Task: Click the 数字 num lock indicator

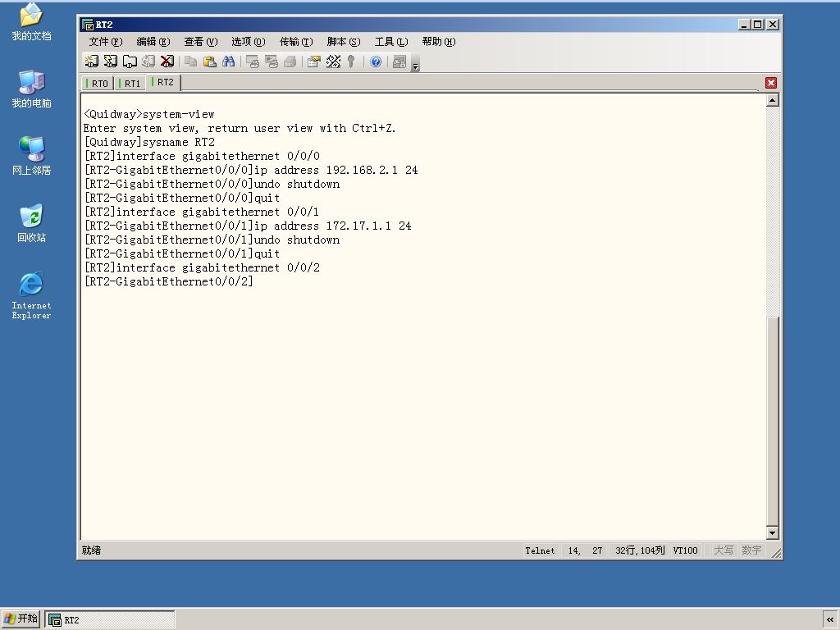Action: click(x=751, y=550)
